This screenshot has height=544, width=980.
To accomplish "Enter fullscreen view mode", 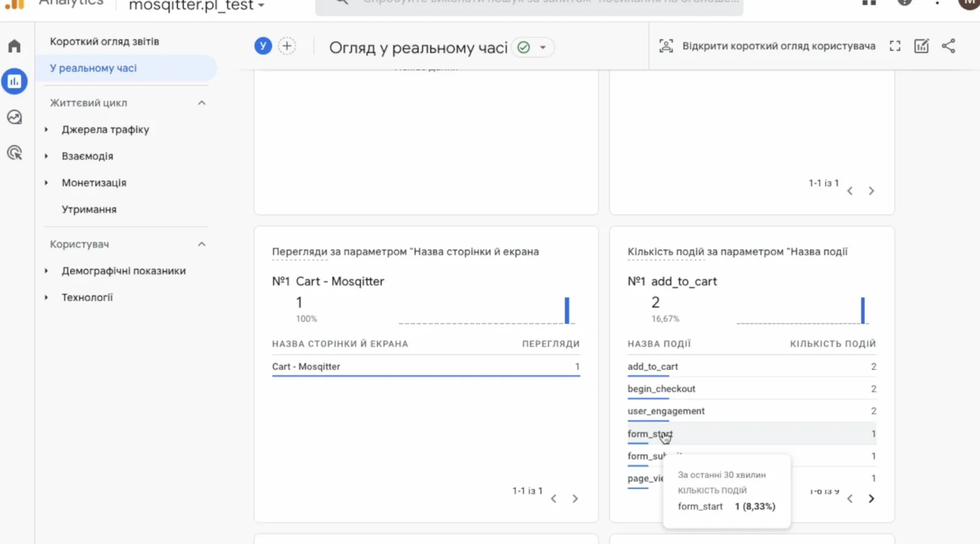I will (x=895, y=46).
